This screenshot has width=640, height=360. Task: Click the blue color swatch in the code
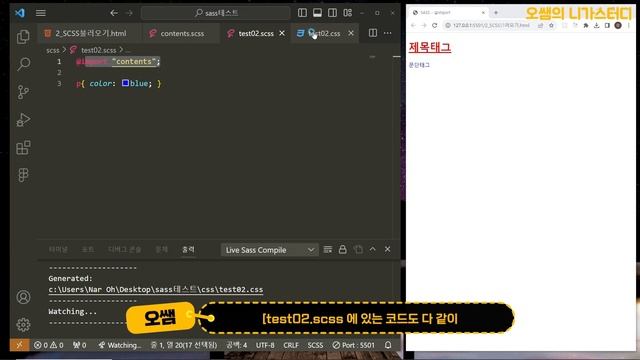click(125, 83)
